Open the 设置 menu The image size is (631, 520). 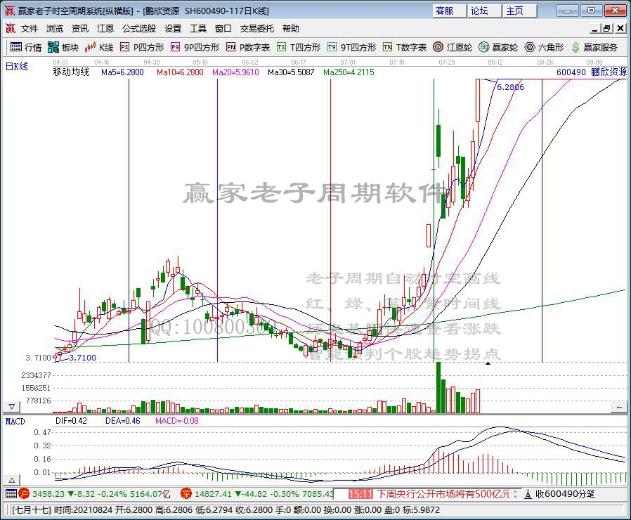pos(173,29)
